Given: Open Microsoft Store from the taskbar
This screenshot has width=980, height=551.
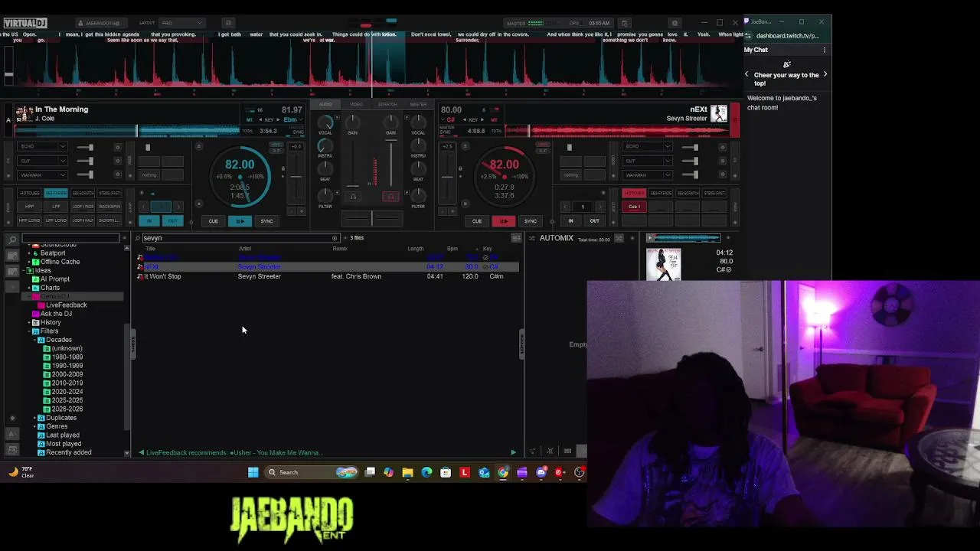Looking at the screenshot, I should click(446, 472).
